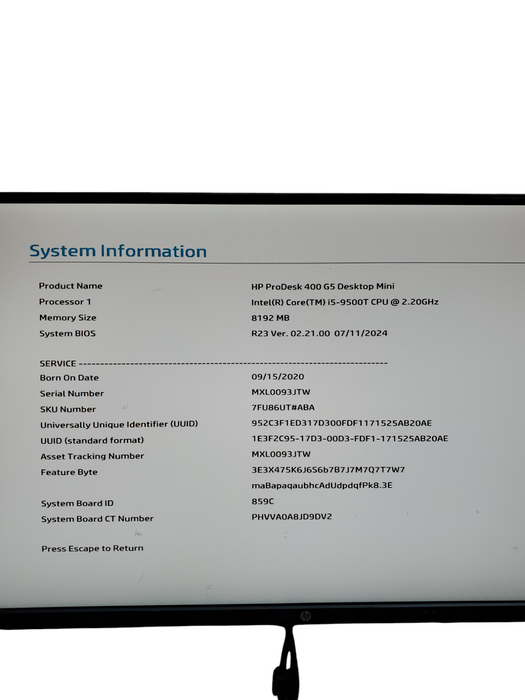Click the System Information heading

pos(118,251)
